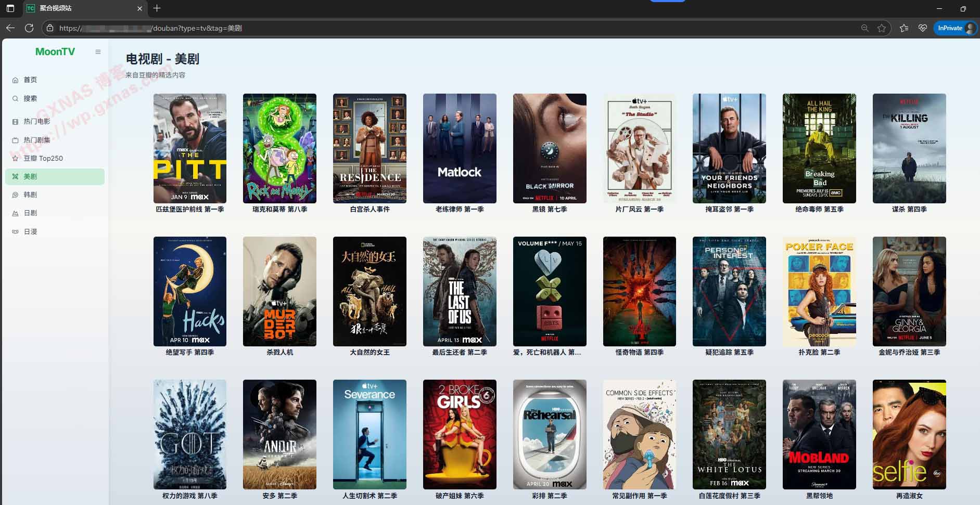Open Ginny & Georgia poster thumbnail
The image size is (980, 505).
coord(909,291)
